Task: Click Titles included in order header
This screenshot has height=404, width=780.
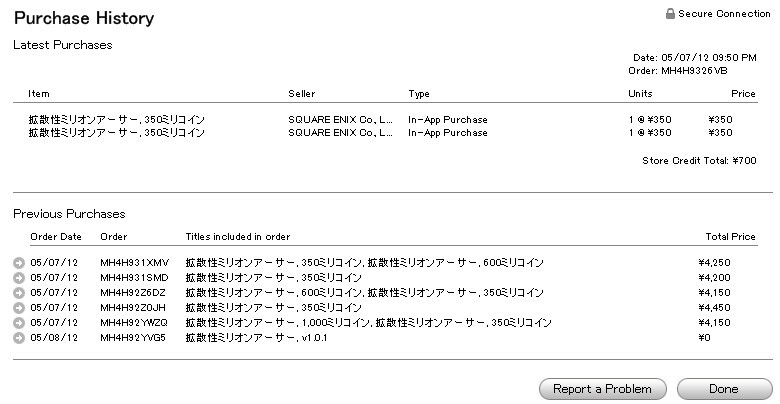Action: (237, 236)
